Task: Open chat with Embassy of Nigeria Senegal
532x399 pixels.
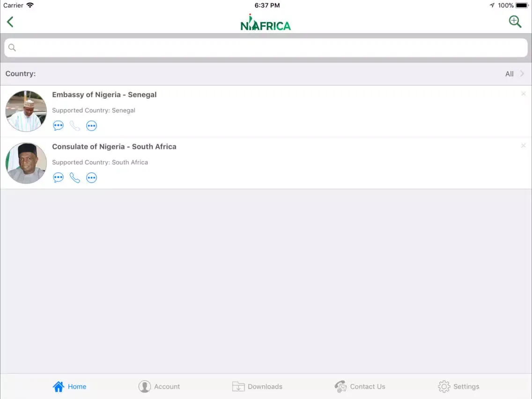Action: pyautogui.click(x=59, y=126)
